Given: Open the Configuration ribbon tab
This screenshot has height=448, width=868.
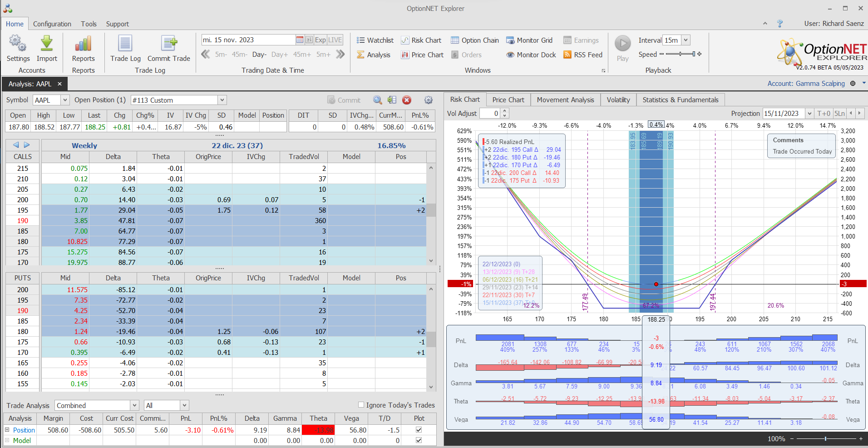Looking at the screenshot, I should pos(52,24).
